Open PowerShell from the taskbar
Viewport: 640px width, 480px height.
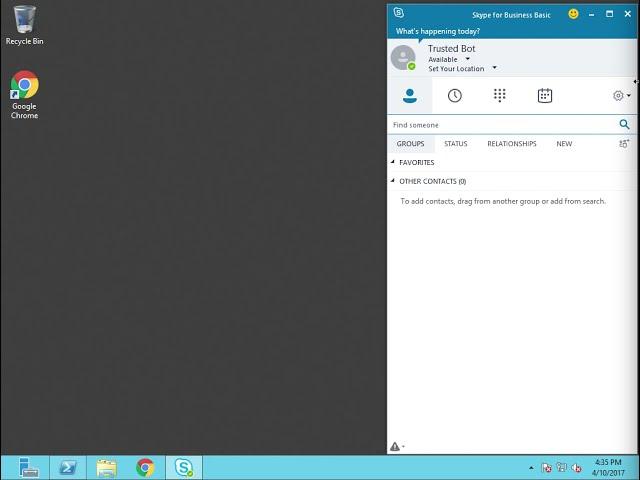pos(67,467)
